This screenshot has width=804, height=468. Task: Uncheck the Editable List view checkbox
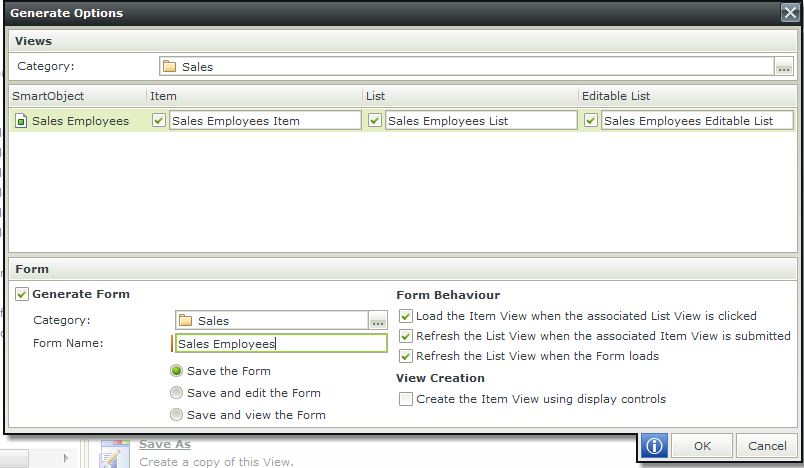[x=591, y=120]
